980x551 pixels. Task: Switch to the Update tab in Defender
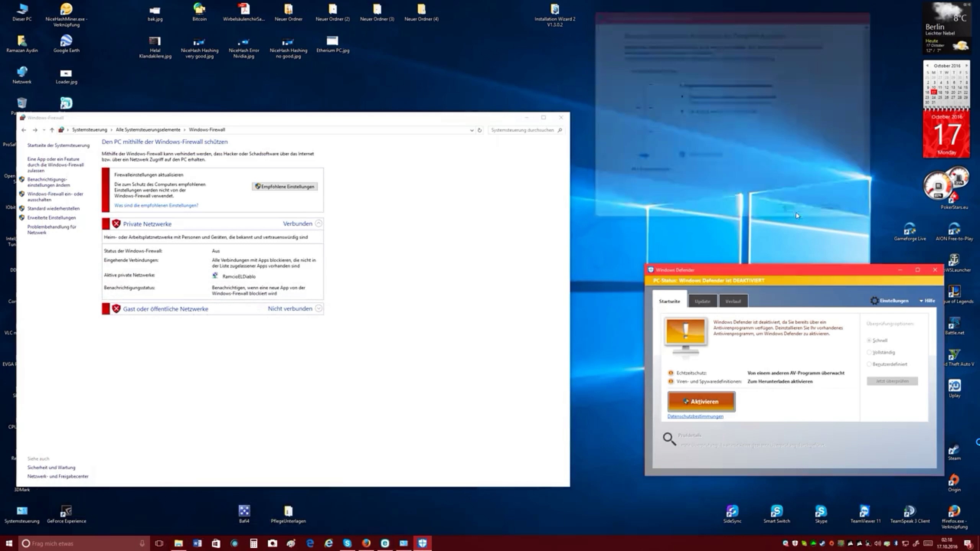[x=702, y=302]
